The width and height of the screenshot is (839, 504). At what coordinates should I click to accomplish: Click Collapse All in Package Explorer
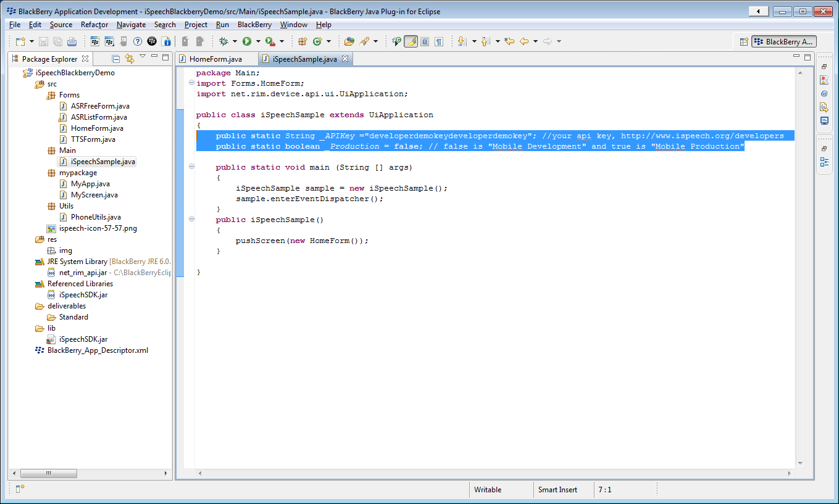116,59
